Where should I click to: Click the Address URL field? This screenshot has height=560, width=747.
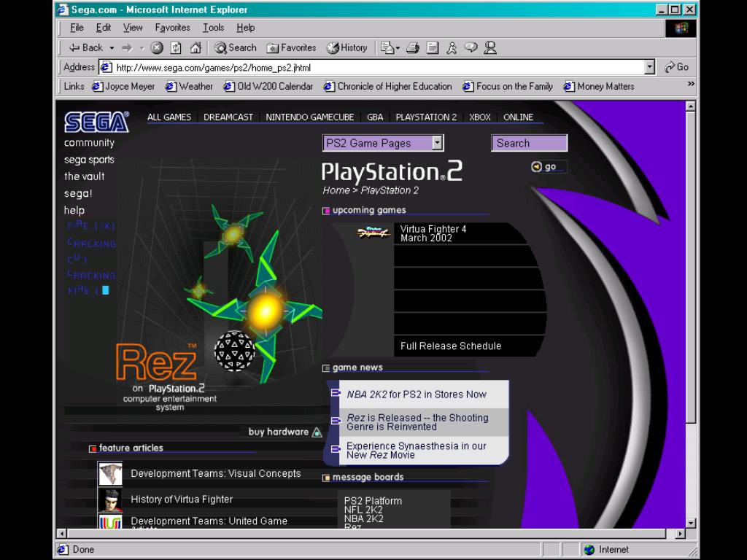pyautogui.click(x=379, y=68)
